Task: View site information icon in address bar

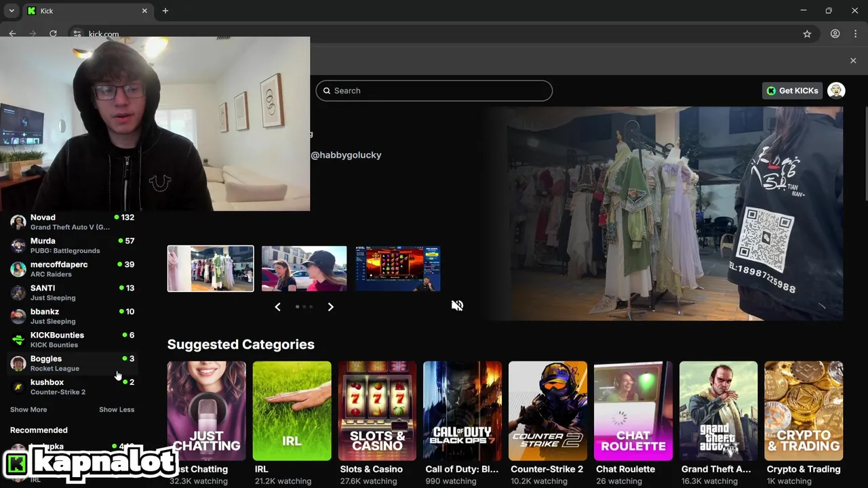Action: pyautogui.click(x=77, y=34)
